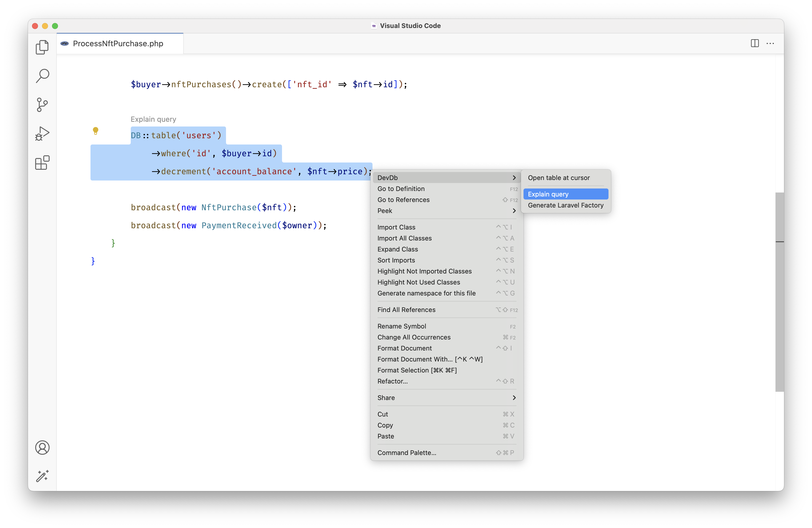Click the magic wand icon in sidebar

click(x=42, y=476)
